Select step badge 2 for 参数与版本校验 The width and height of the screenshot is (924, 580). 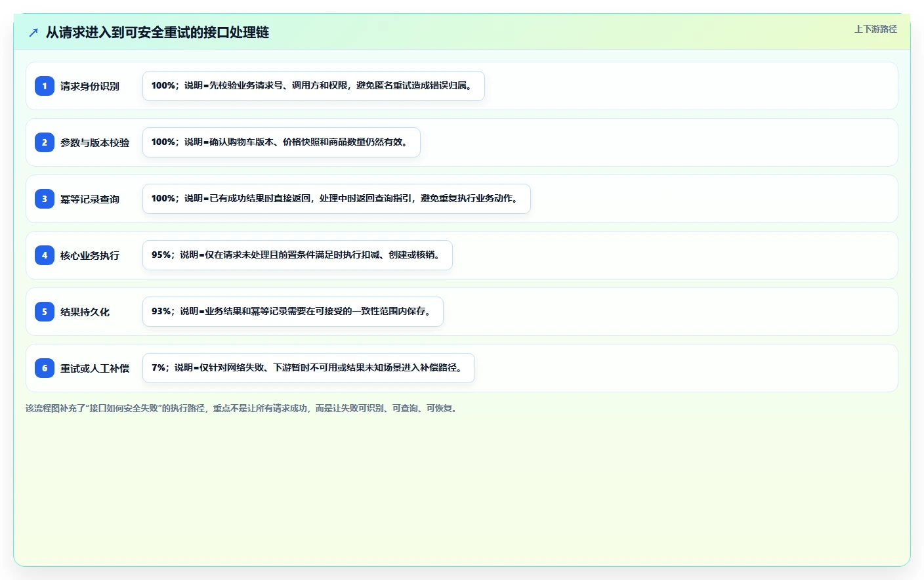(45, 142)
